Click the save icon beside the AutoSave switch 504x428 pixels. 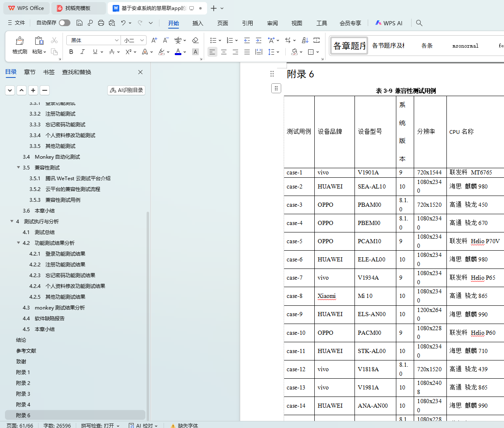(x=80, y=23)
